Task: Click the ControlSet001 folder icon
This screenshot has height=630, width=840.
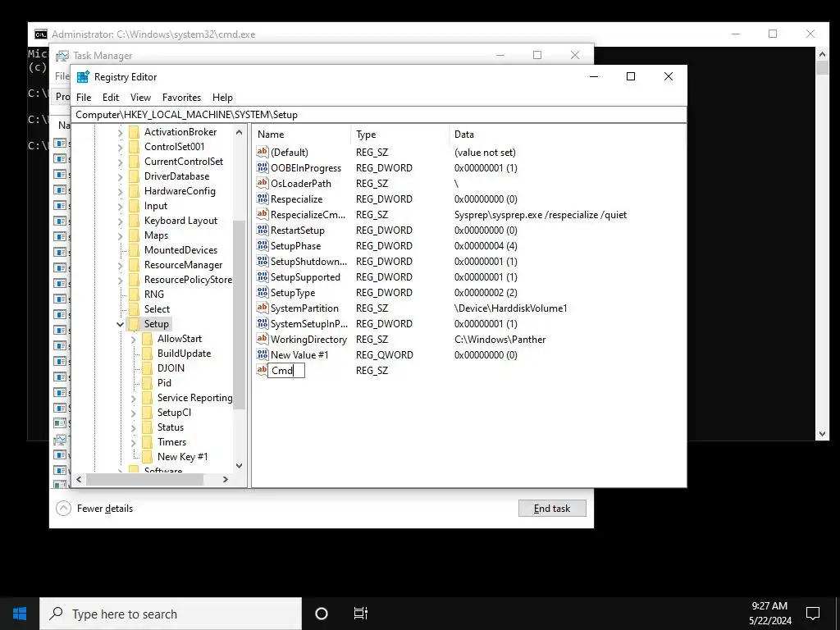Action: 134,147
